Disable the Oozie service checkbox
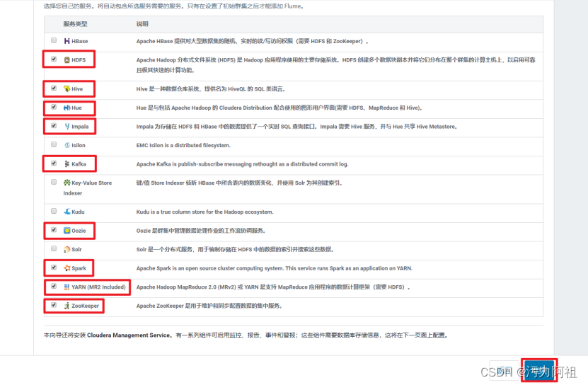Screen dimensions: 588x385 click(54, 229)
